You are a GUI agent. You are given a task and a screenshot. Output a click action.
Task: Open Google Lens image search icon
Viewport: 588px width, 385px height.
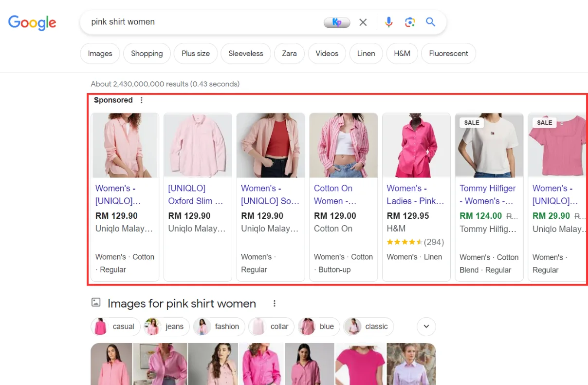coord(410,22)
